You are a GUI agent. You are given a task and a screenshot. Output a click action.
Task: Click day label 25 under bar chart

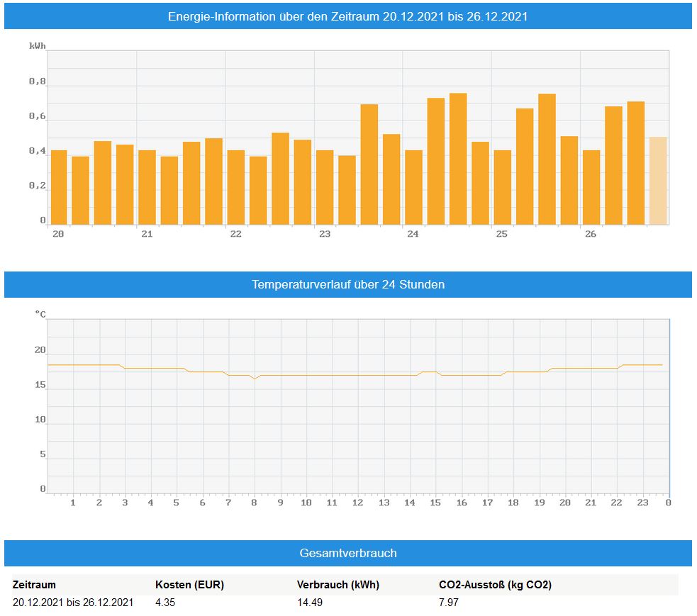(502, 234)
